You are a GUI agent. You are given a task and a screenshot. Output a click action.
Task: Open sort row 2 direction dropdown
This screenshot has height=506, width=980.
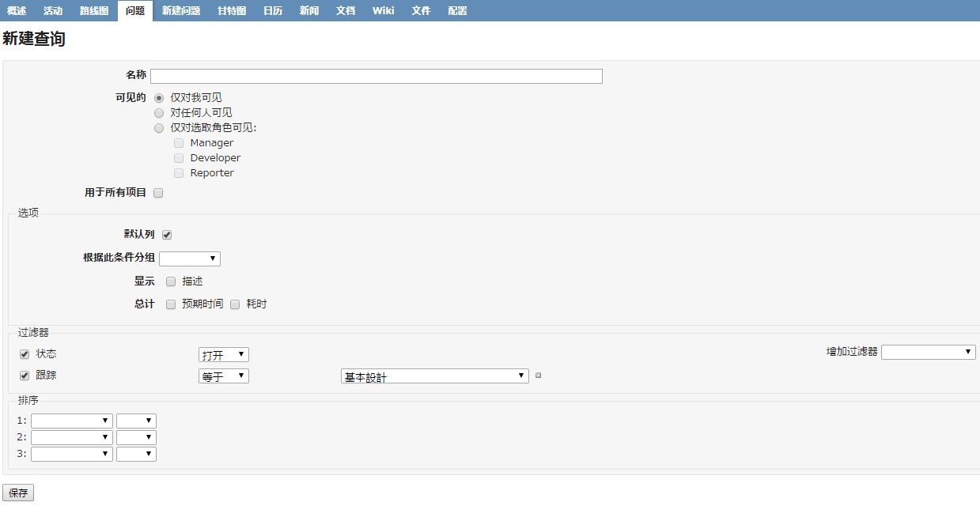136,437
